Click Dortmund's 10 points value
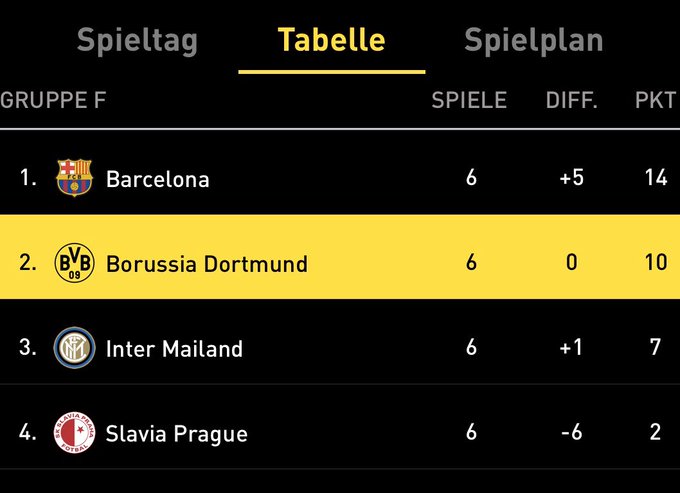The height and width of the screenshot is (493, 680). point(656,262)
